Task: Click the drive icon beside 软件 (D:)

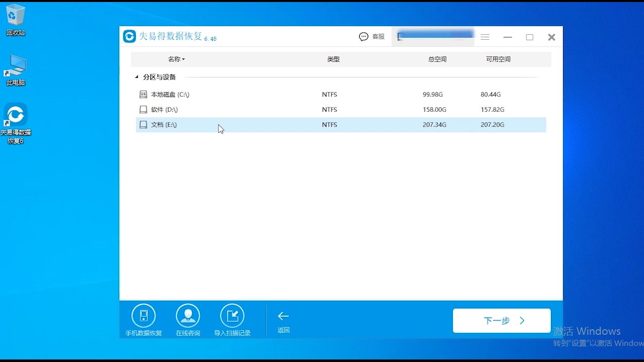Action: point(143,109)
